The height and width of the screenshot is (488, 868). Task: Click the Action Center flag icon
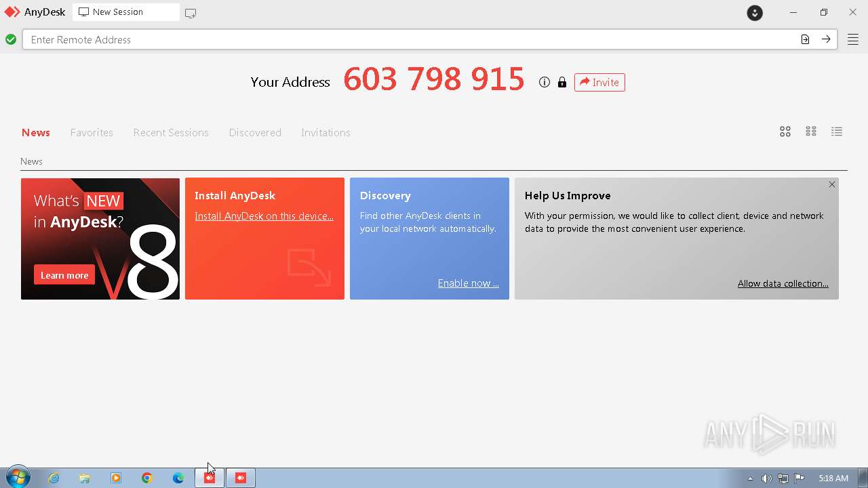[800, 479]
